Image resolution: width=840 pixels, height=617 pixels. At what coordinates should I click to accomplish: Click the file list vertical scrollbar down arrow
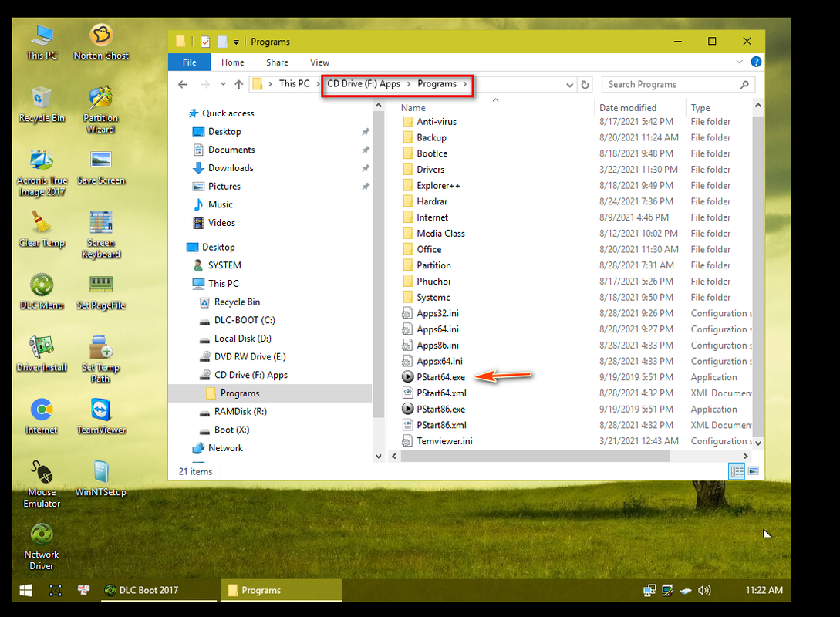[x=757, y=443]
